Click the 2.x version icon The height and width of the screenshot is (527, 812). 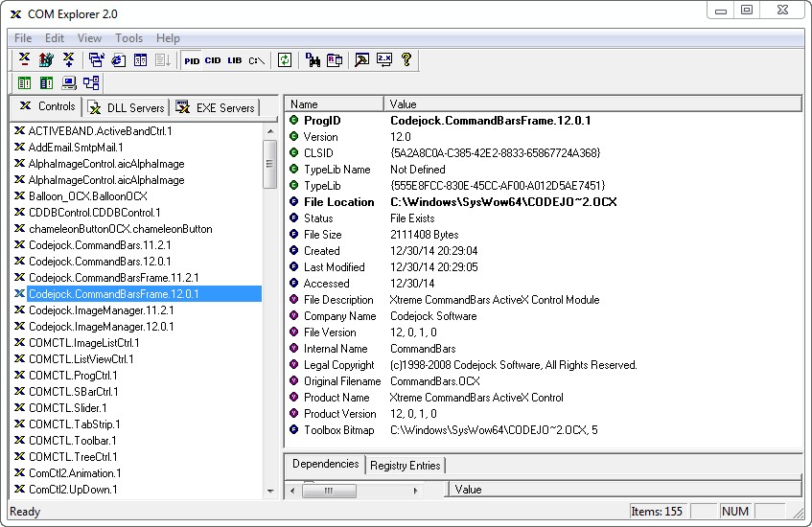[x=384, y=60]
